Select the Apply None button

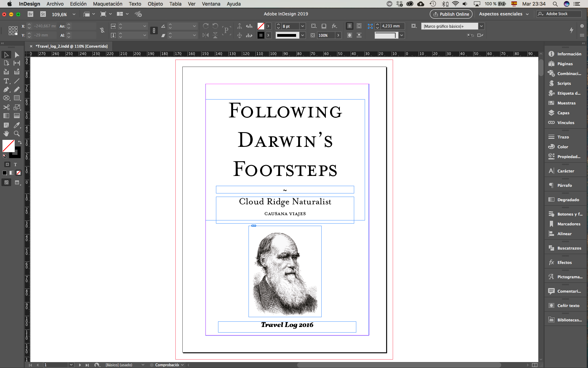(19, 173)
